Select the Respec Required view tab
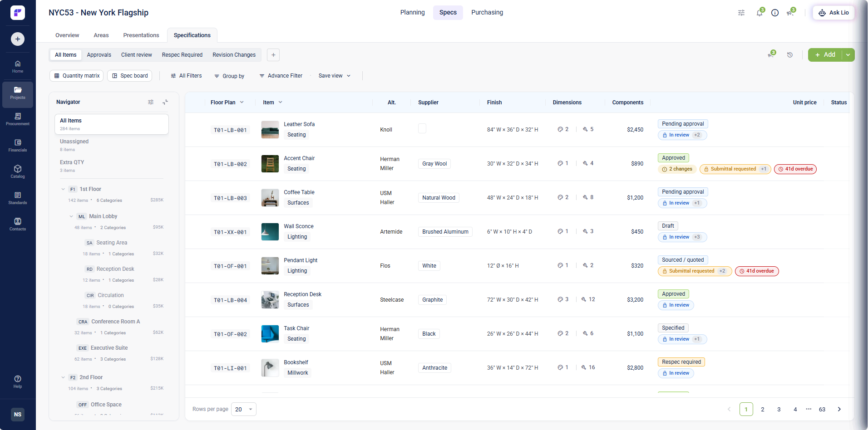 (x=182, y=55)
